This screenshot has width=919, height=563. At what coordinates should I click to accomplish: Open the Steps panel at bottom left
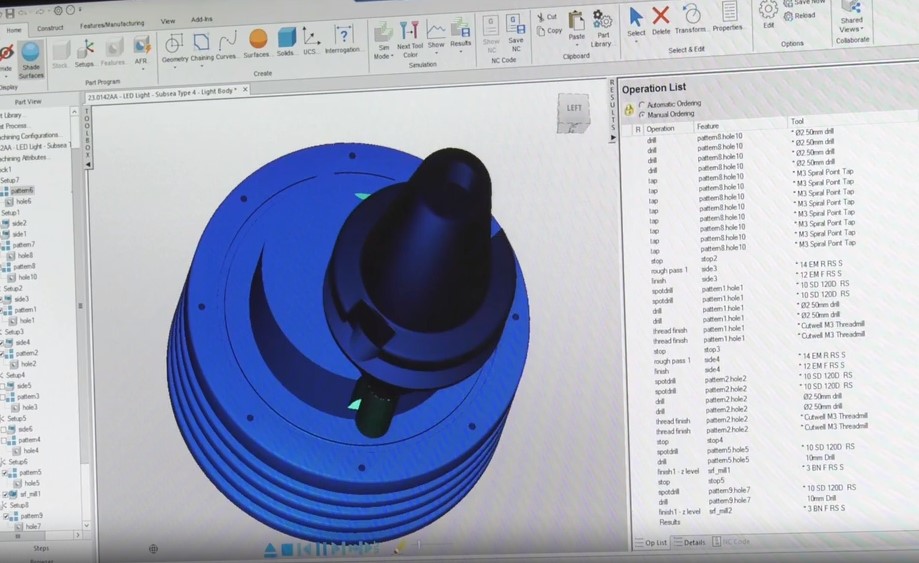tap(41, 548)
